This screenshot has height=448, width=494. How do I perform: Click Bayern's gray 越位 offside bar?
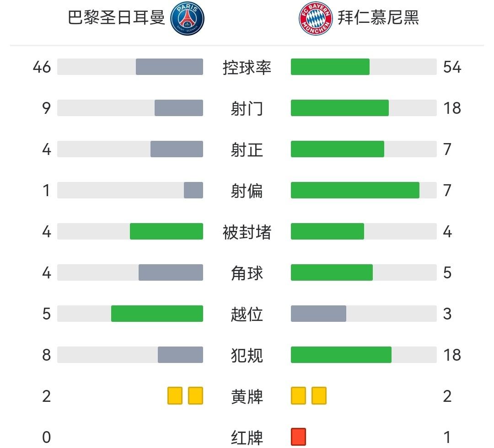coord(318,314)
